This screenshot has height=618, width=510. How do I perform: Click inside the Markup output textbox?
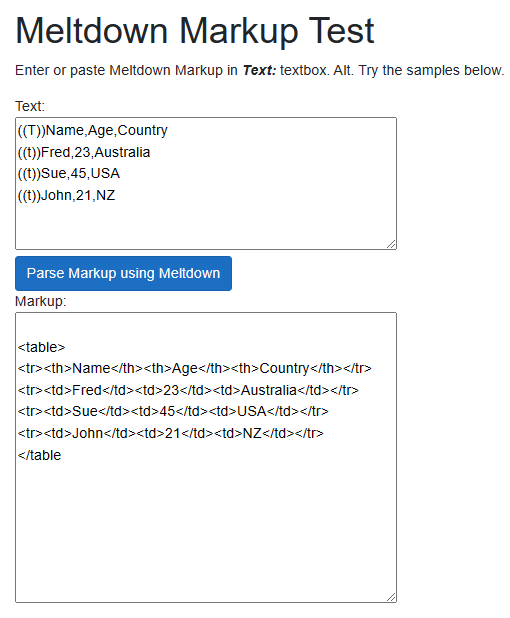(x=206, y=457)
